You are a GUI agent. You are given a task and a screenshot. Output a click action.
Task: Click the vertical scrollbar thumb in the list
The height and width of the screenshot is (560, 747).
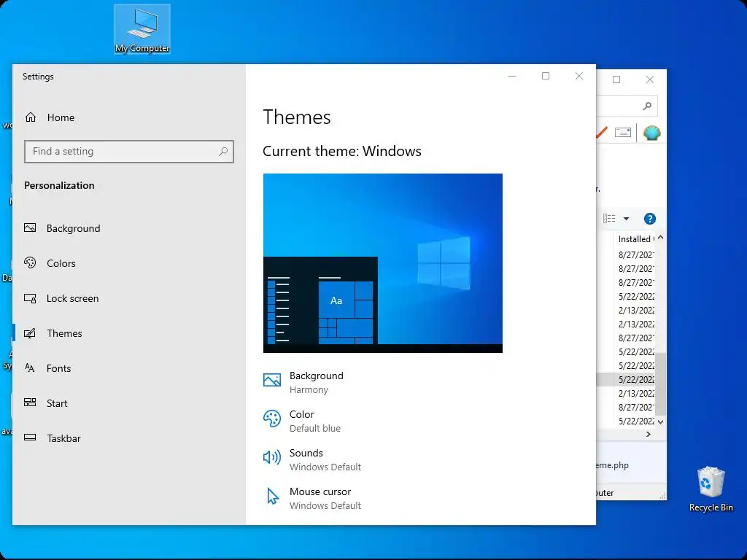660,384
